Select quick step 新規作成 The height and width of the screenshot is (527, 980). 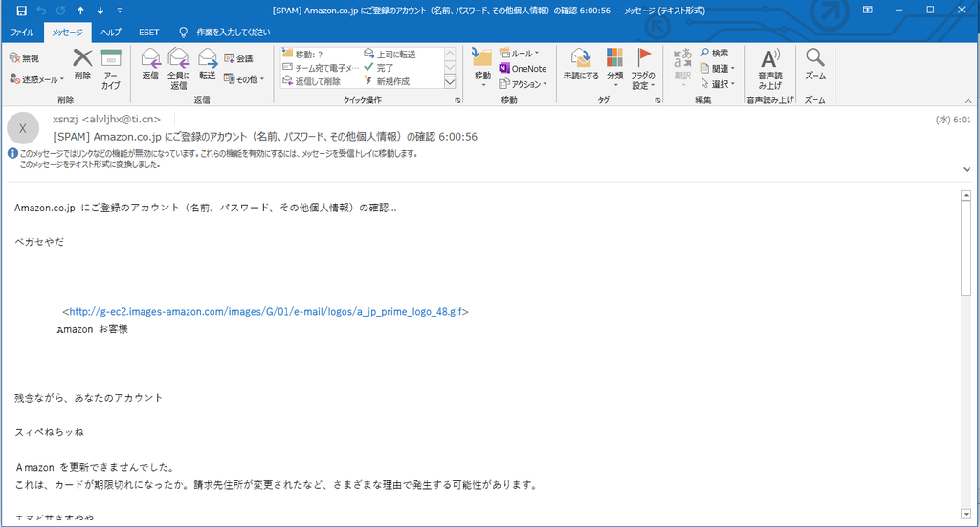coord(402,81)
